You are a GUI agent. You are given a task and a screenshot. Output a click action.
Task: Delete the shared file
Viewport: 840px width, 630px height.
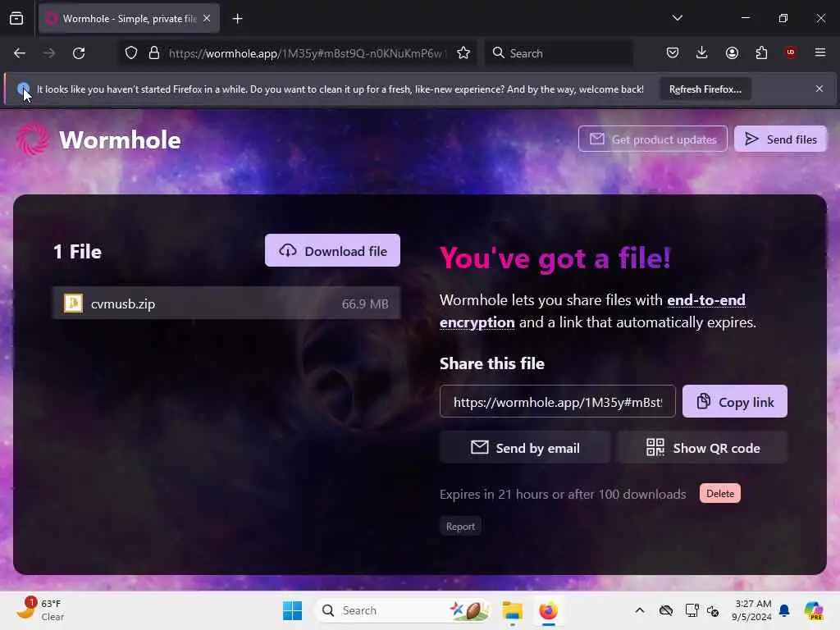point(720,493)
